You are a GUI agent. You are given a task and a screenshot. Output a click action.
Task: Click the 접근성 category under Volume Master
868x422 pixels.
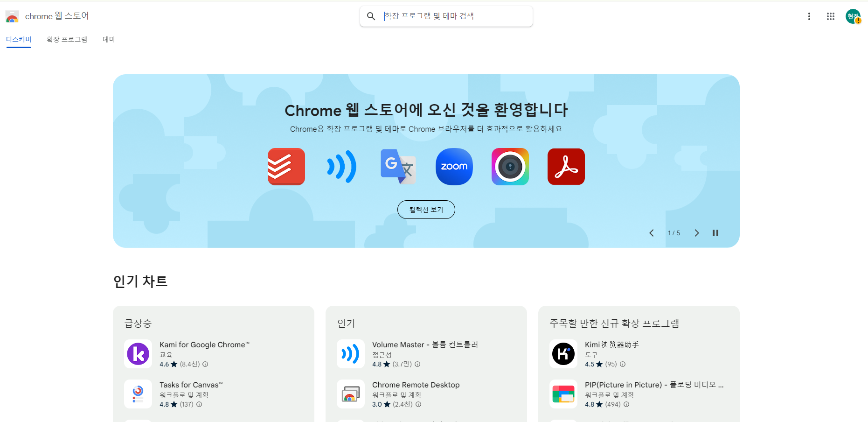point(382,355)
